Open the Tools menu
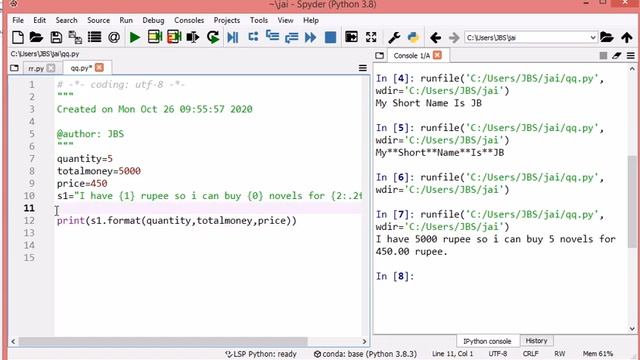Screen dimensions: 640x360 (259, 20)
